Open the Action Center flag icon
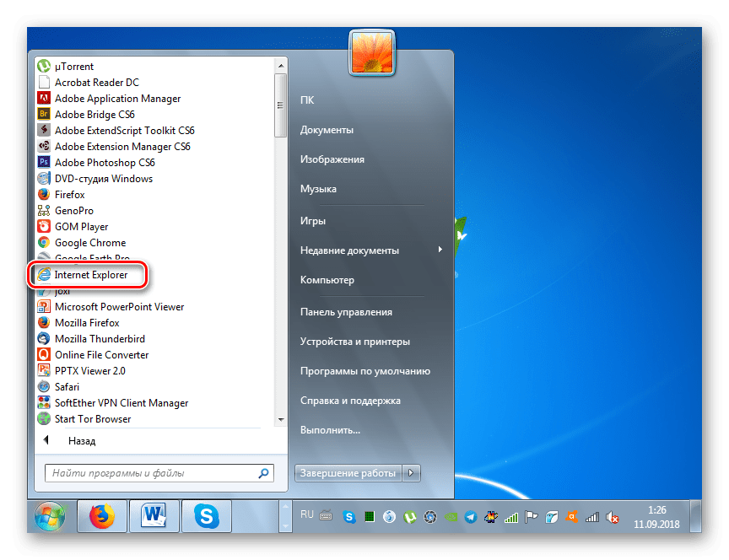The image size is (729, 560). pyautogui.click(x=531, y=517)
